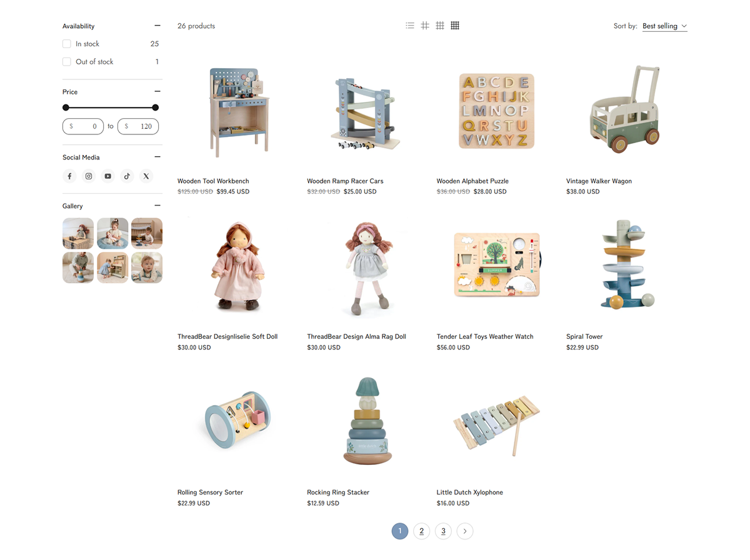Open Rocking Ring Stacker product link

point(338,492)
